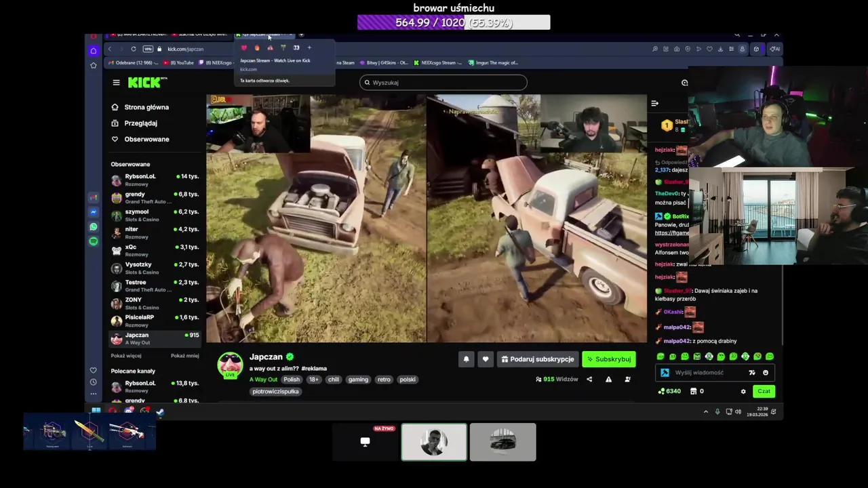Open PisicelaRP channel in followed list

[x=155, y=321]
